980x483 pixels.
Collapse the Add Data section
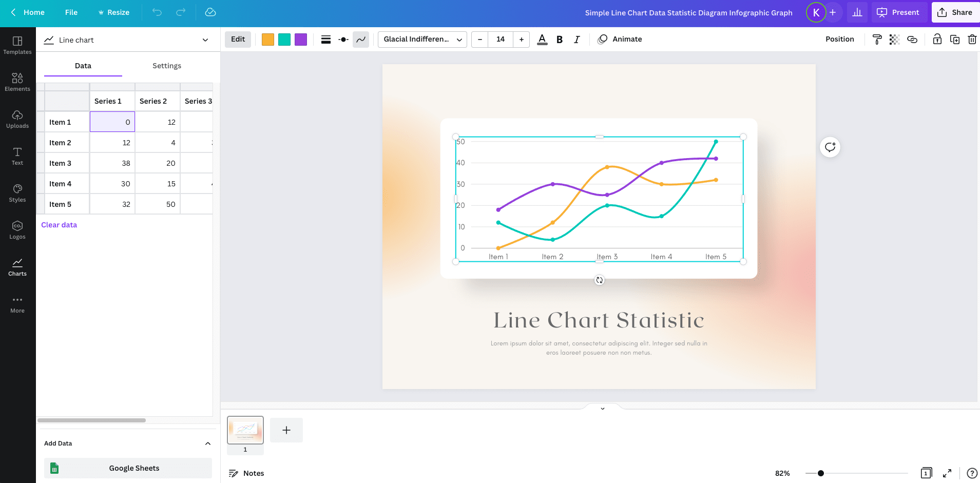207,443
